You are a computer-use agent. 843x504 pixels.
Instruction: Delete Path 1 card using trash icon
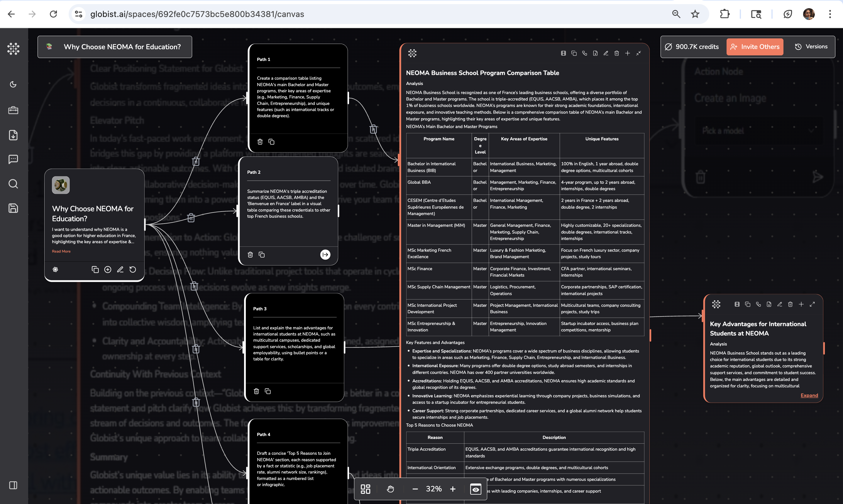click(260, 142)
